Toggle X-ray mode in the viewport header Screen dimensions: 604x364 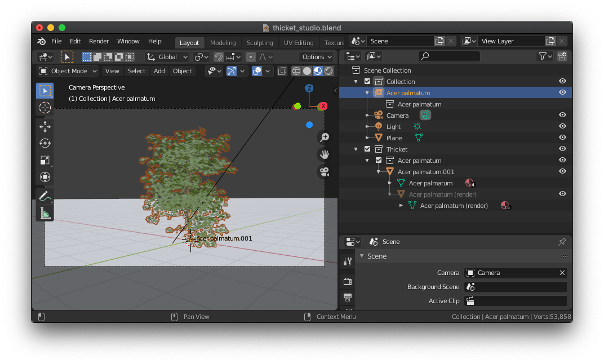[282, 71]
